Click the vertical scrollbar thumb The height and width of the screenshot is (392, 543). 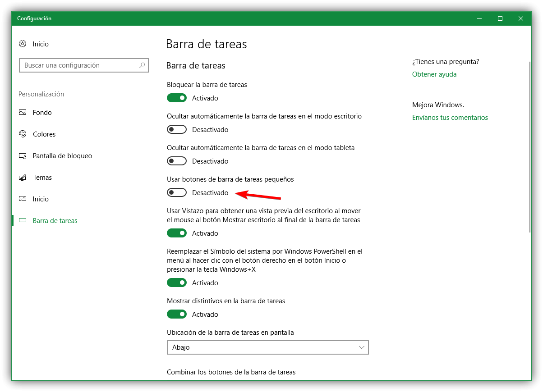click(530, 146)
